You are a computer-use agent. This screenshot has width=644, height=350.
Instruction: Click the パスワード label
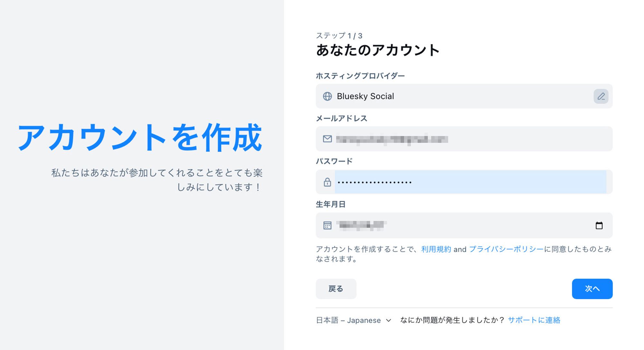pyautogui.click(x=334, y=161)
